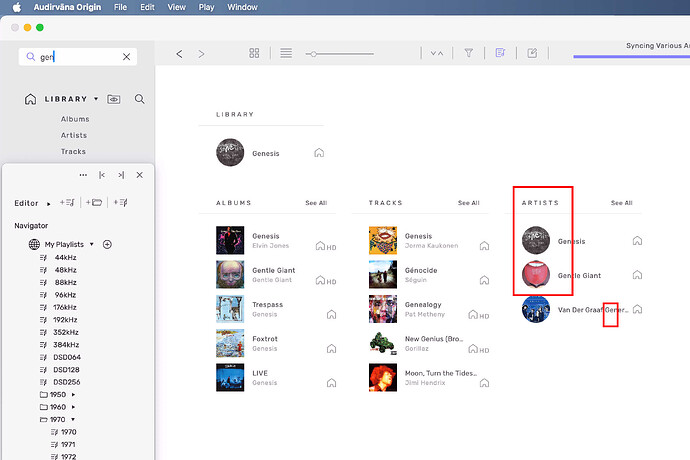Click the plus circle next to My Playlists
This screenshot has height=460, width=690.
(107, 244)
